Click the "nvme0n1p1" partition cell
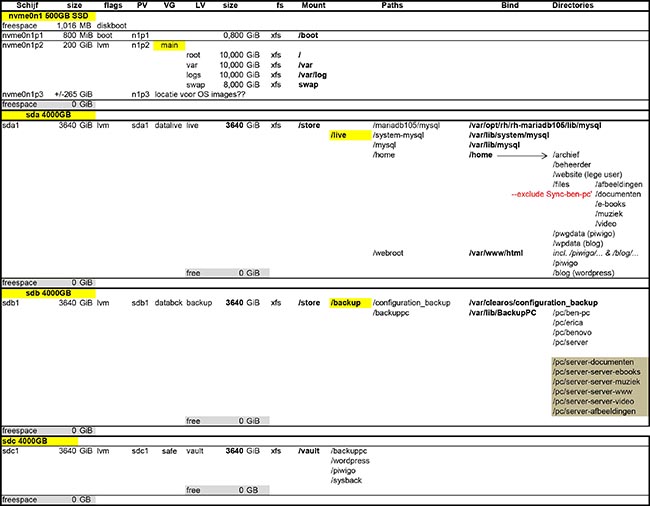 22,36
